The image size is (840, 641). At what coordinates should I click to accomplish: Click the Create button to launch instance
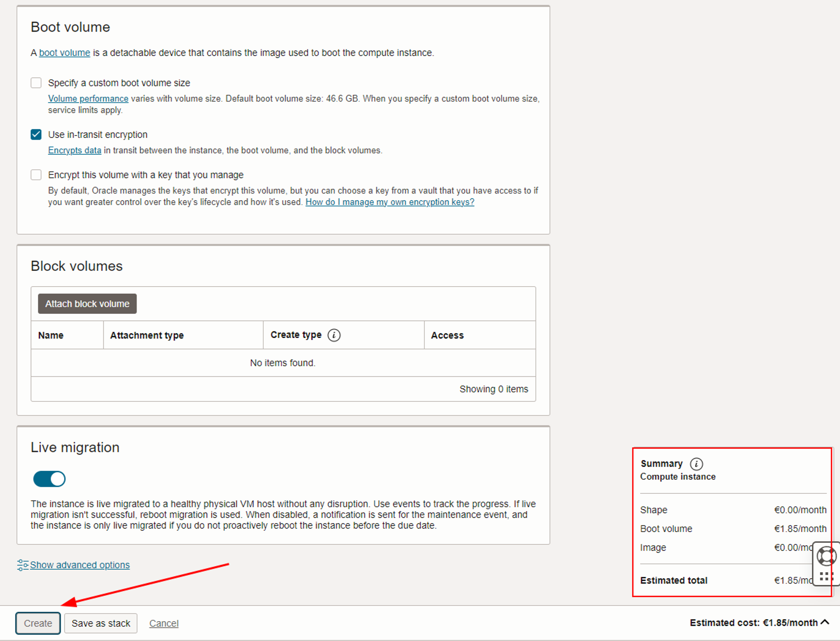coord(38,623)
